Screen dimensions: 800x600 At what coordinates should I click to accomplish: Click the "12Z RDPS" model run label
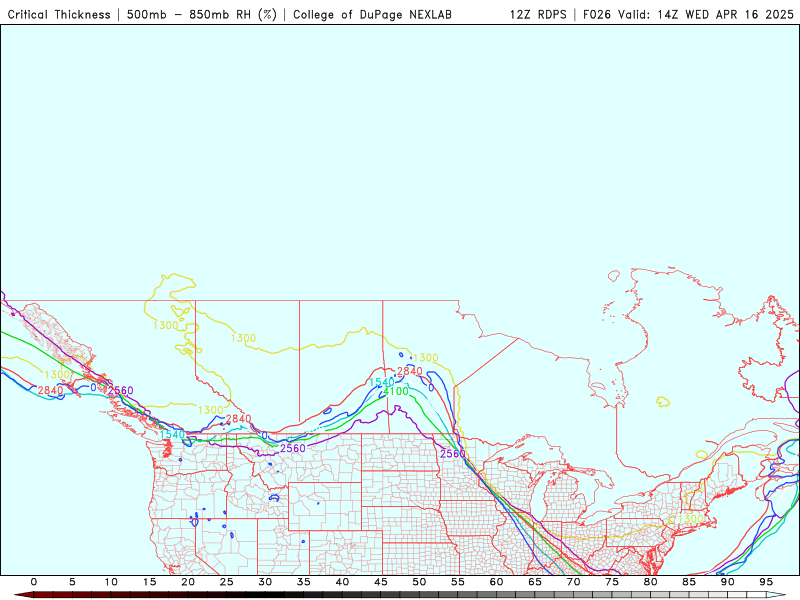538,14
